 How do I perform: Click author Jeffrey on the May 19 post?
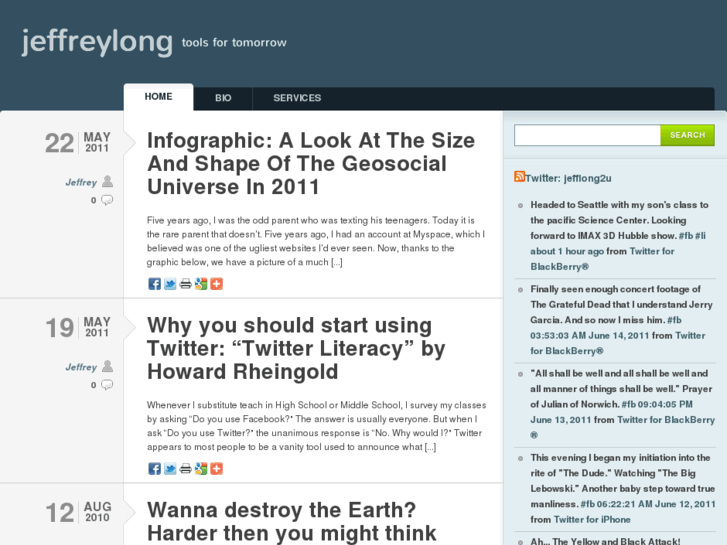[81, 367]
